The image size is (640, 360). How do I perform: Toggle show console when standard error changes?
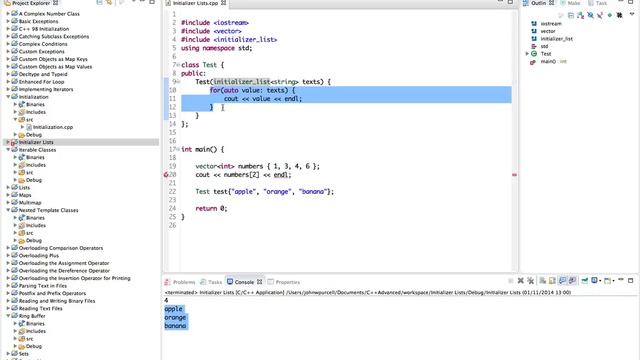(572, 281)
